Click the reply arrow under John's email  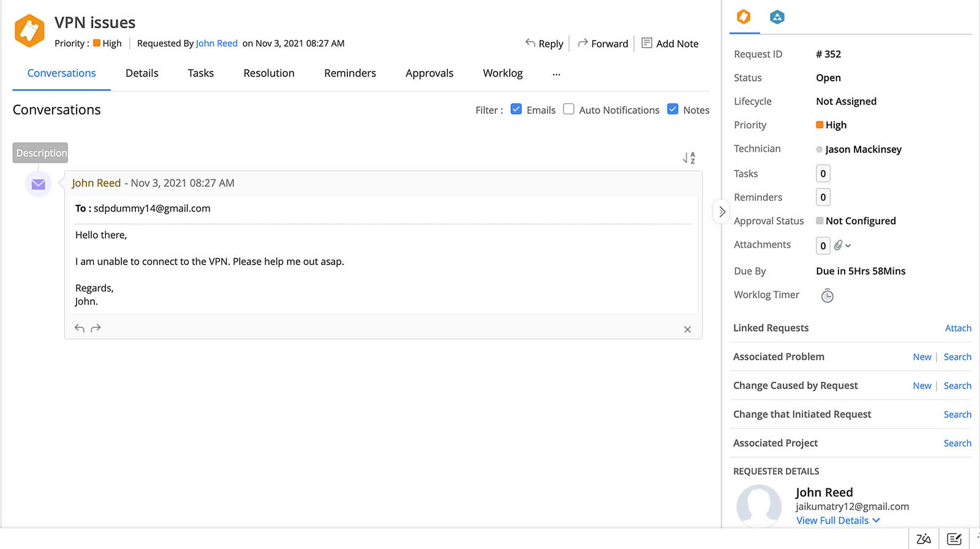click(80, 328)
